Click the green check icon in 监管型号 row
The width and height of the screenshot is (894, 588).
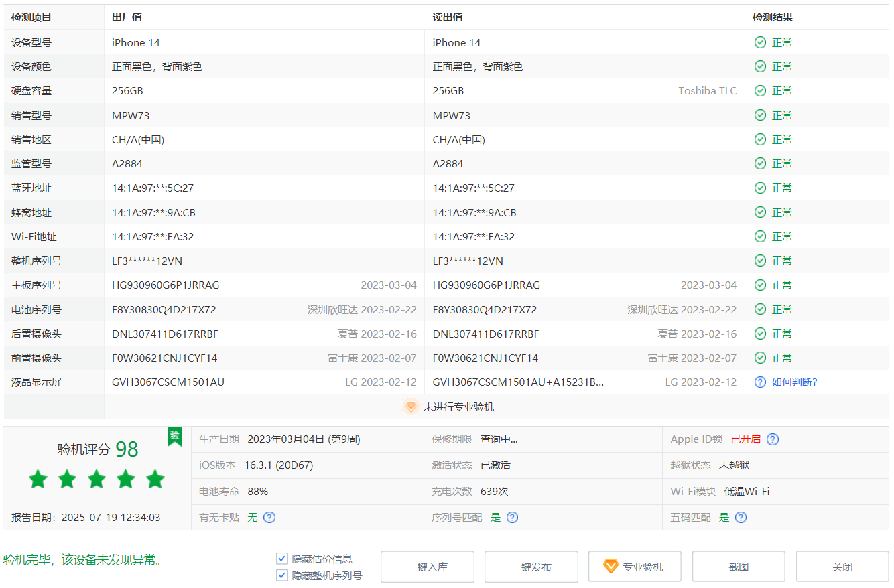[x=760, y=163]
